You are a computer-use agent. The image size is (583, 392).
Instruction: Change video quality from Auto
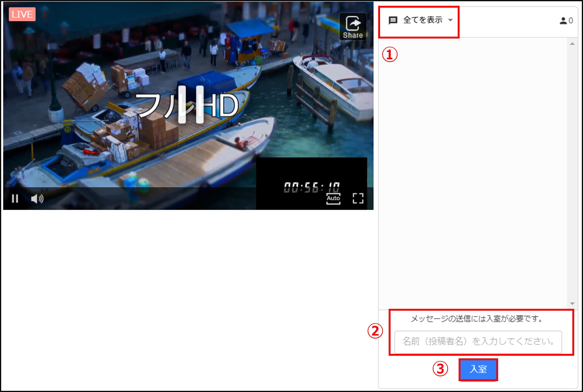(333, 199)
